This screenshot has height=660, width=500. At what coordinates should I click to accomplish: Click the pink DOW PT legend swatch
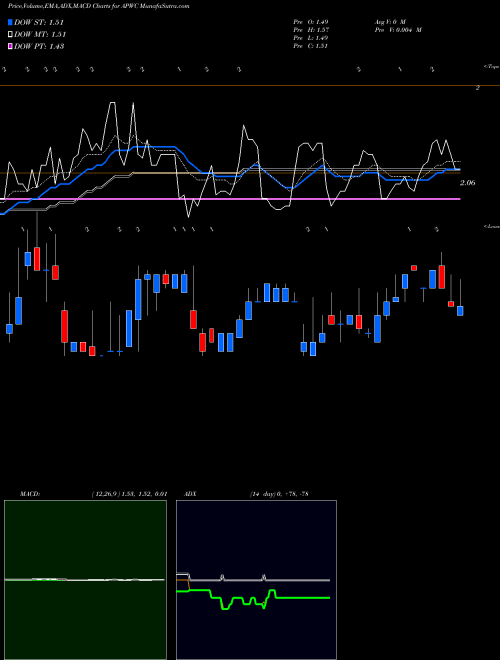click(x=11, y=46)
